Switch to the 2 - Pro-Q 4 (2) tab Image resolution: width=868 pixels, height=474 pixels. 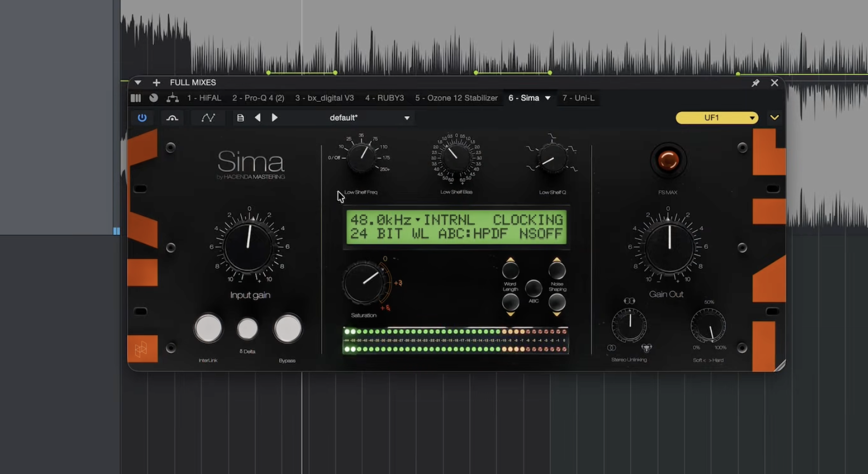[x=258, y=98]
